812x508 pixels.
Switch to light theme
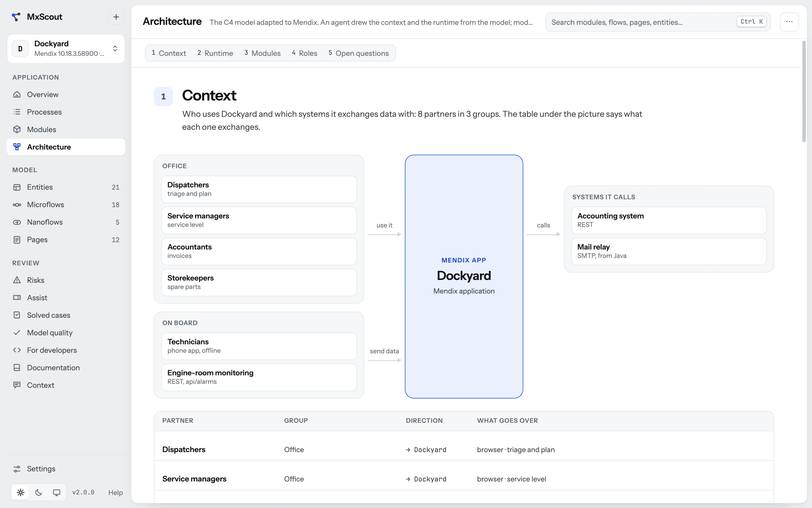21,492
